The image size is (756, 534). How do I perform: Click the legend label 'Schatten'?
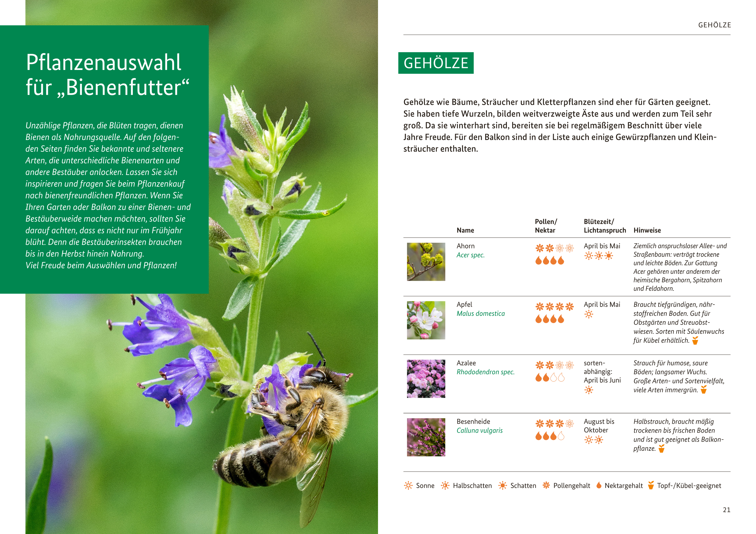coord(523,486)
